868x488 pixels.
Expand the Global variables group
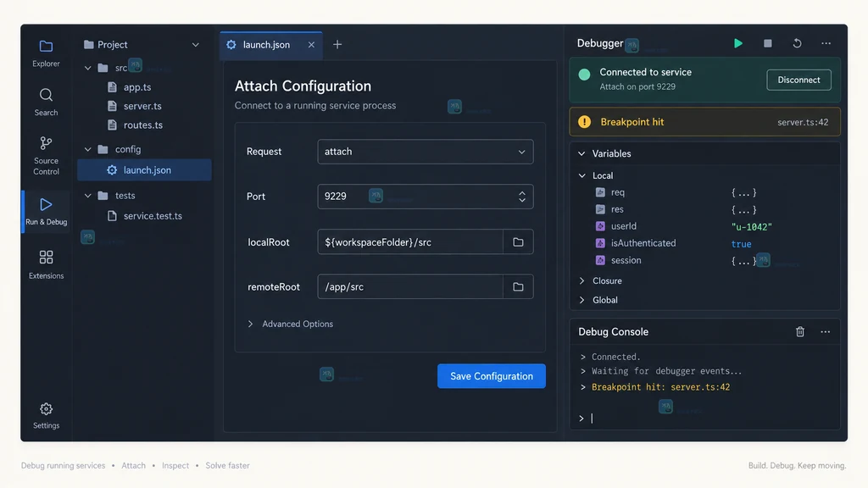point(581,300)
